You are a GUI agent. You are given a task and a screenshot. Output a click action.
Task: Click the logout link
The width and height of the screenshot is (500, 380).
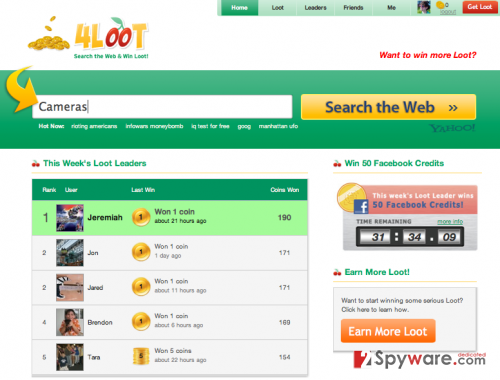(x=448, y=12)
